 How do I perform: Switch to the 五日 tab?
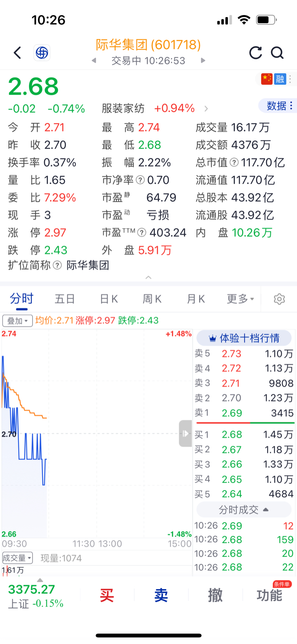[x=65, y=299]
